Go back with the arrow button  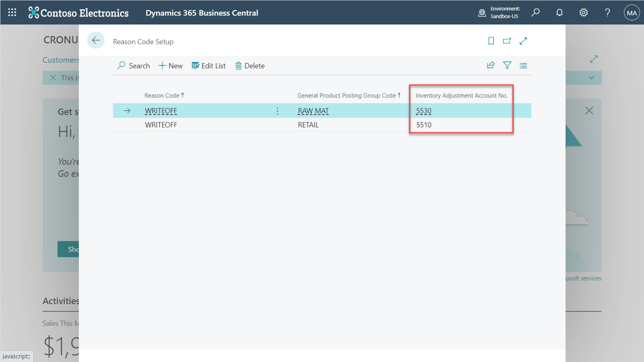[x=96, y=40]
